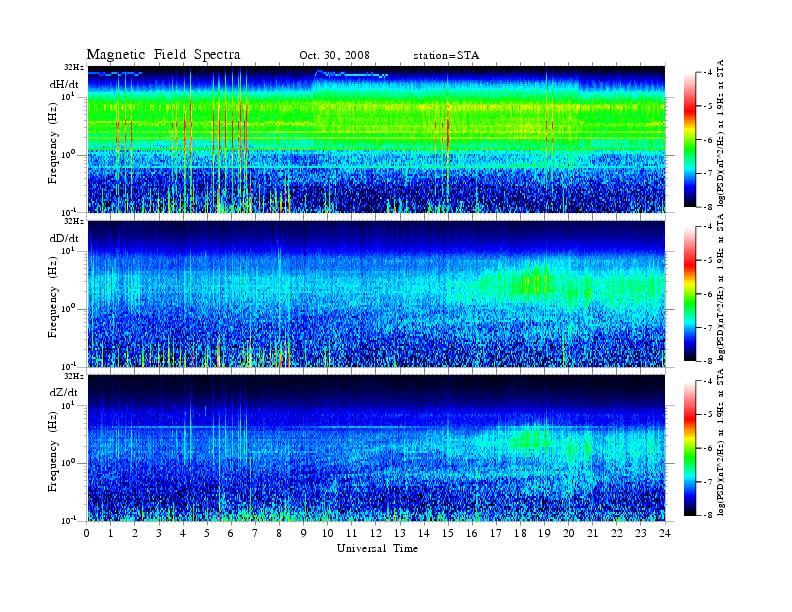Viewport: 792px width, 612px height.
Task: Click hour tick label "19" on time axis
Action: point(544,533)
